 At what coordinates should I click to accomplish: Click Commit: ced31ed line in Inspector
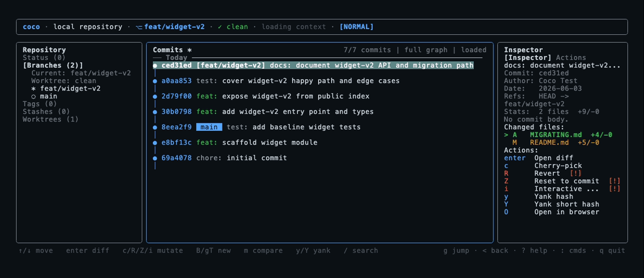pyautogui.click(x=536, y=73)
